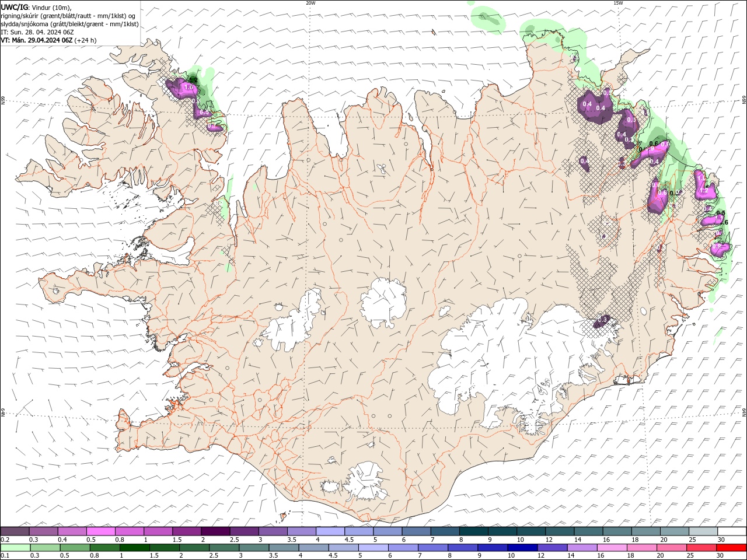Select the 3 swatch in lower rain legend
Screen dimensions: 747x560
[254, 548]
